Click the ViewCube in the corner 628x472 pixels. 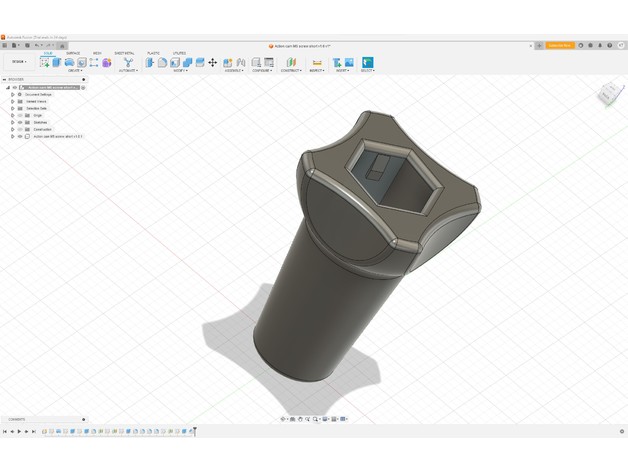click(x=609, y=94)
